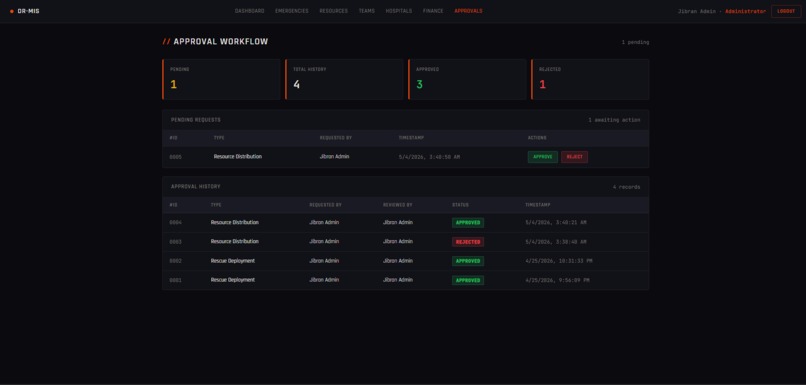Screen dimensions: 806x385
Task: Switch to the Teams page
Action: (367, 11)
